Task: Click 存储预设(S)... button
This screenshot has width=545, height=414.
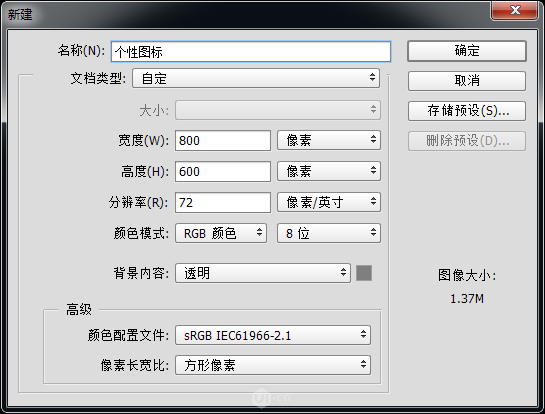Action: coord(467,111)
